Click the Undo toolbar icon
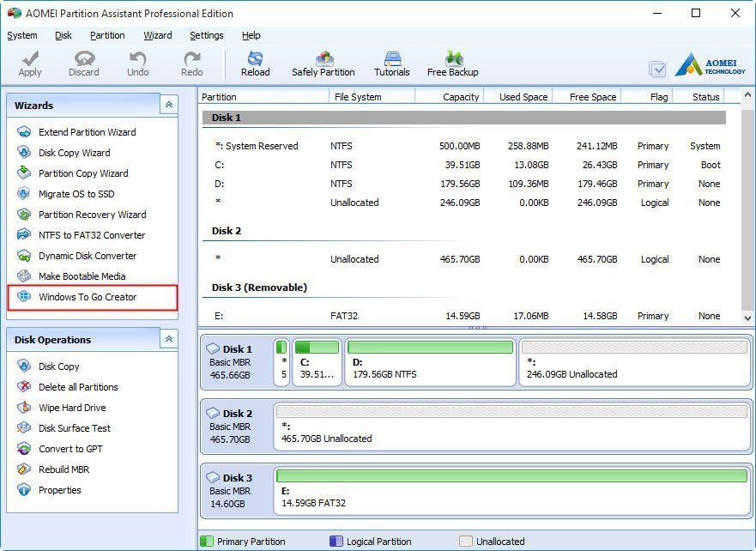 (x=137, y=64)
